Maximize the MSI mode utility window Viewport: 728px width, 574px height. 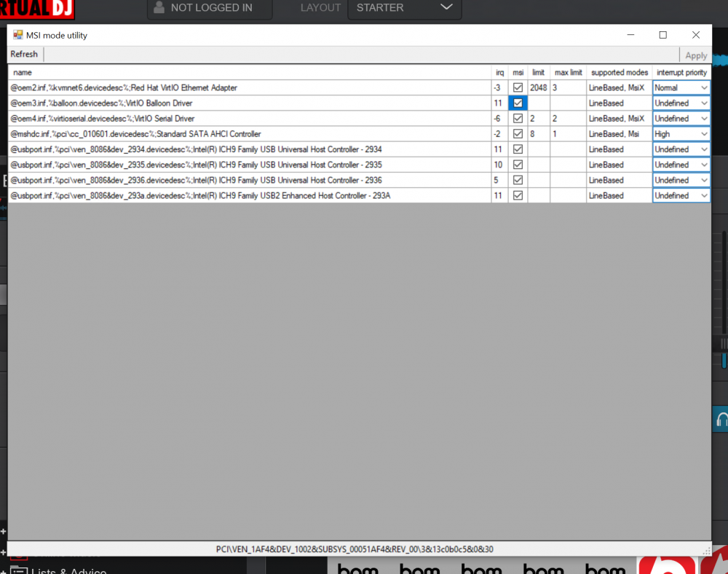pos(663,35)
